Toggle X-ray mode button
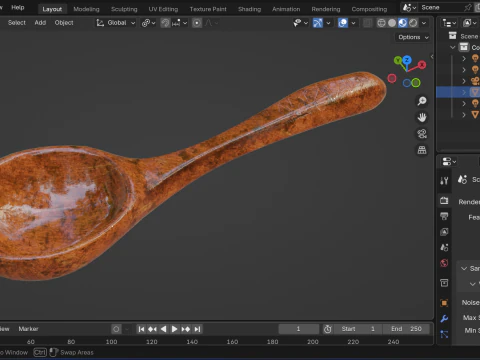 pyautogui.click(x=368, y=23)
